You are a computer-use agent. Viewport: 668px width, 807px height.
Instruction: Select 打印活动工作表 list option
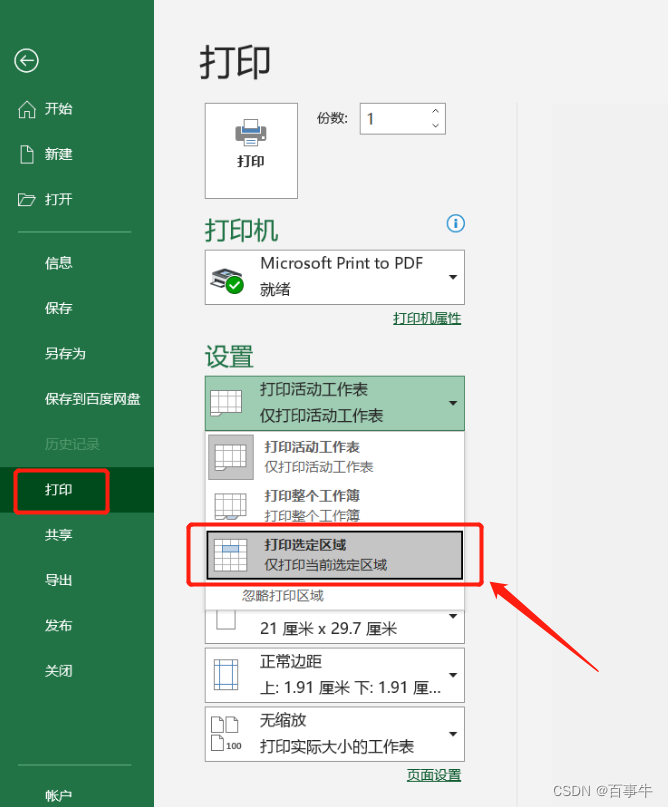[335, 457]
